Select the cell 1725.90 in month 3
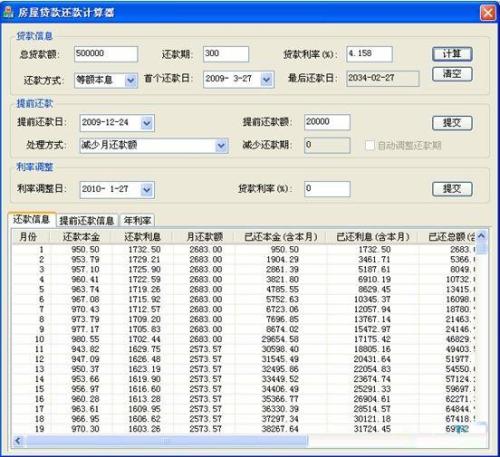500x457 pixels. coord(144,269)
